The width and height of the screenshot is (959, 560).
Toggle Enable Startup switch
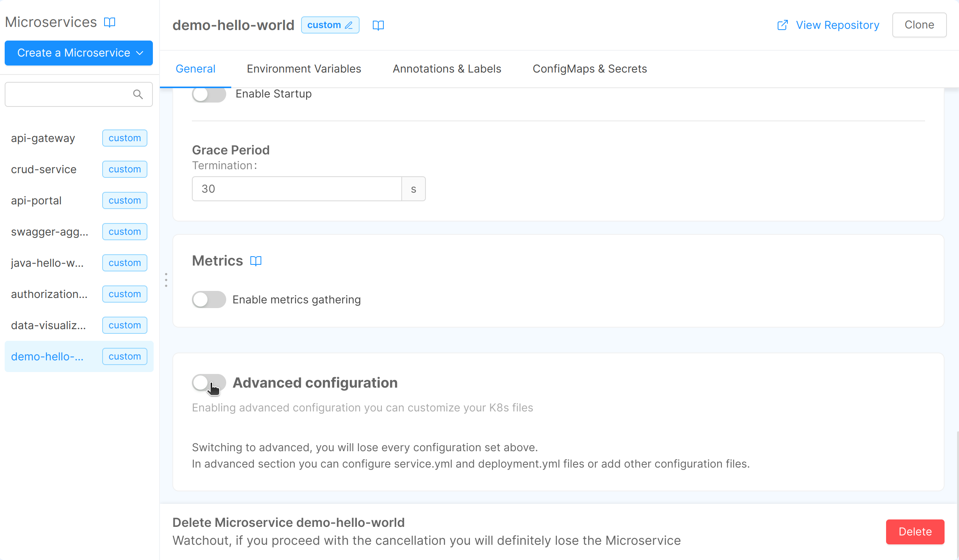click(x=209, y=94)
